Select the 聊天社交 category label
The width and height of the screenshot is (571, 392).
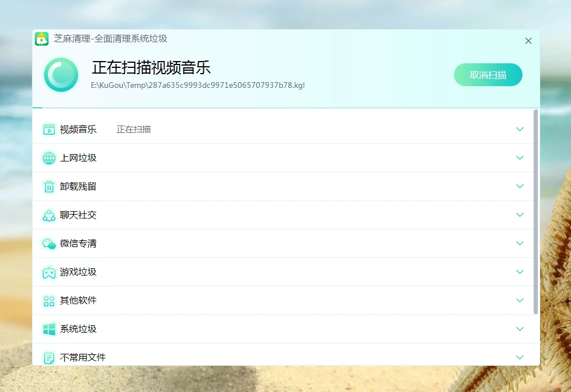(78, 215)
